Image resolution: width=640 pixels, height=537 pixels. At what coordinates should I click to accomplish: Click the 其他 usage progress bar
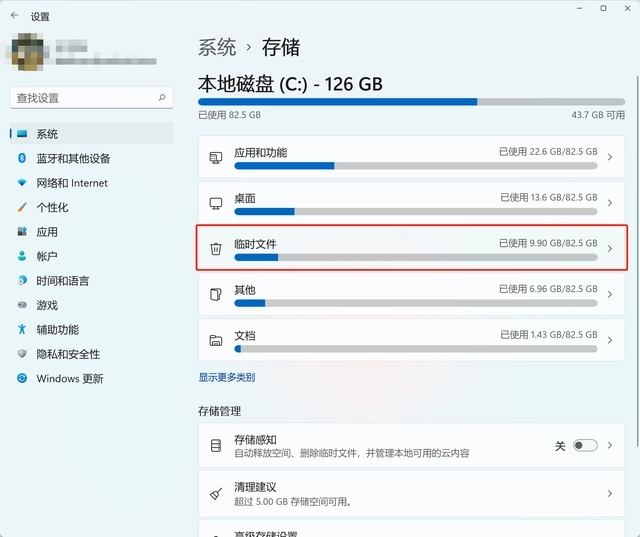(416, 303)
